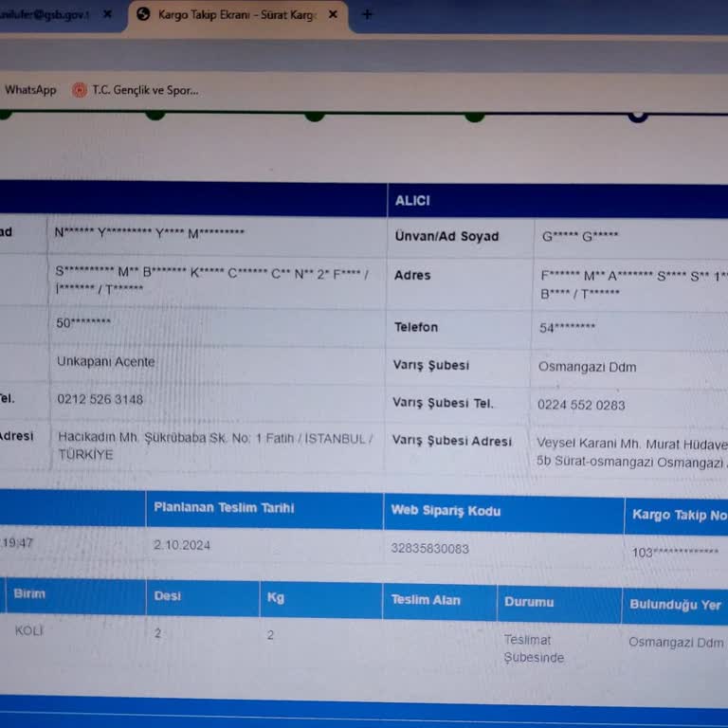Select recipient phone 54********
The height and width of the screenshot is (728, 728).
point(567,328)
